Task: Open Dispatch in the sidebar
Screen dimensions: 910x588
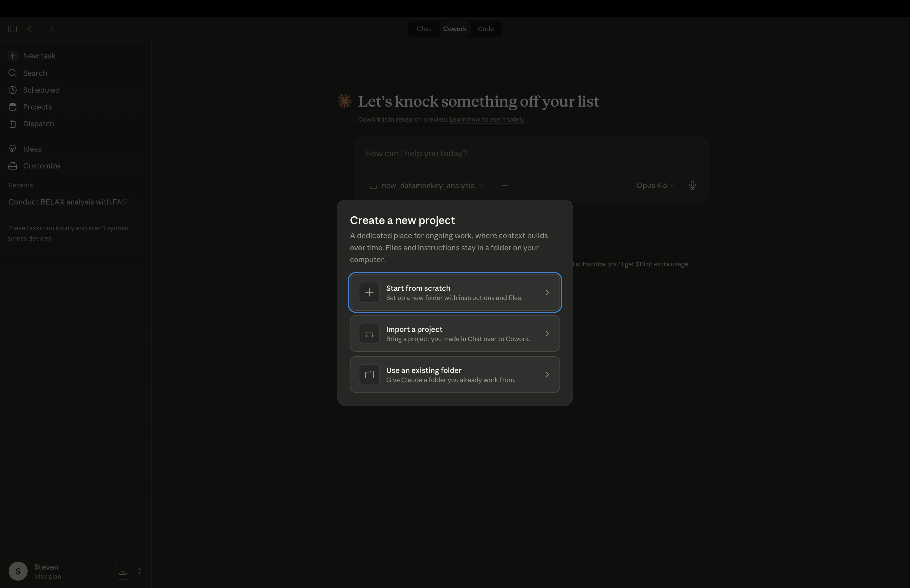Action: click(x=38, y=124)
